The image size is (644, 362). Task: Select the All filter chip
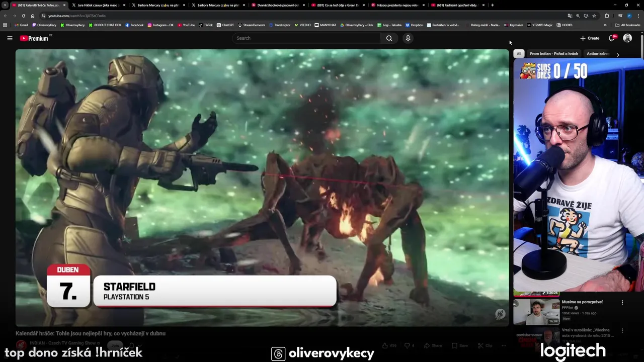click(519, 54)
